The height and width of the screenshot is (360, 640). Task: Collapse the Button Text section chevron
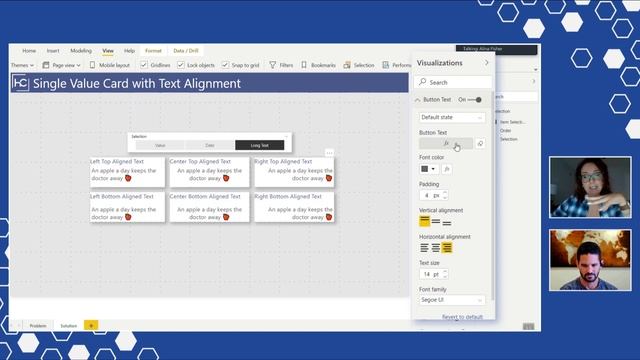coord(417,100)
